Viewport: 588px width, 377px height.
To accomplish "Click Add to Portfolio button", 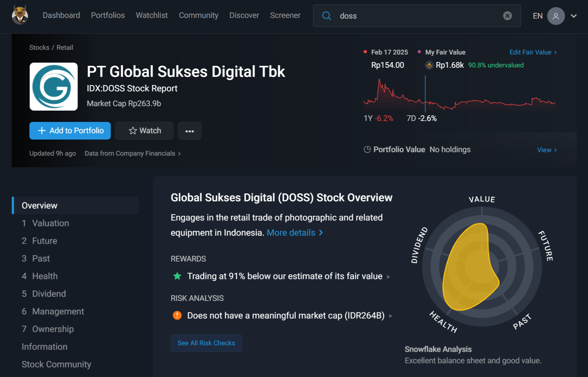I will [70, 131].
